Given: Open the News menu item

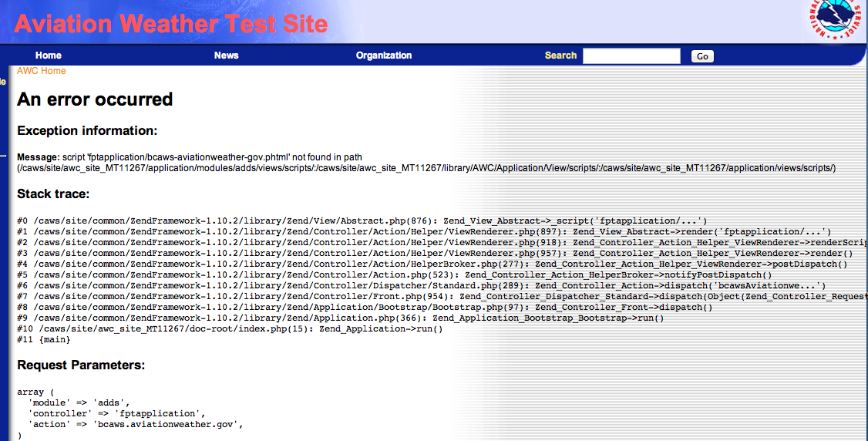Looking at the screenshot, I should click(x=226, y=56).
